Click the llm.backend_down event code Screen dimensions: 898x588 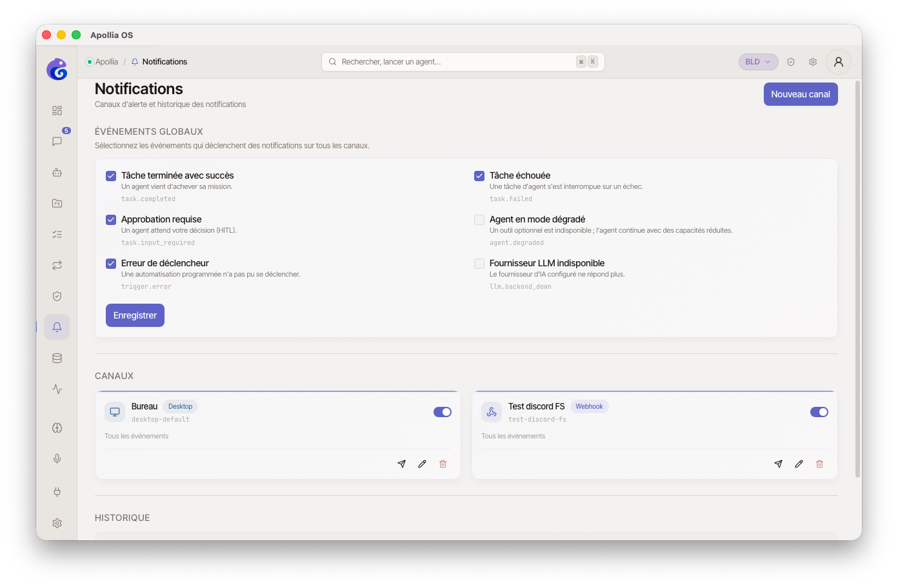coord(521,287)
